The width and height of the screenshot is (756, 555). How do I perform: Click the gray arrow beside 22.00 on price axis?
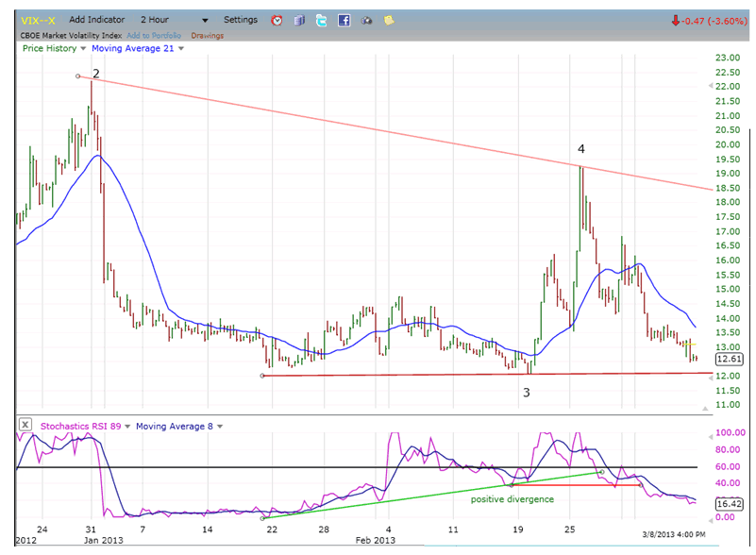coord(710,86)
